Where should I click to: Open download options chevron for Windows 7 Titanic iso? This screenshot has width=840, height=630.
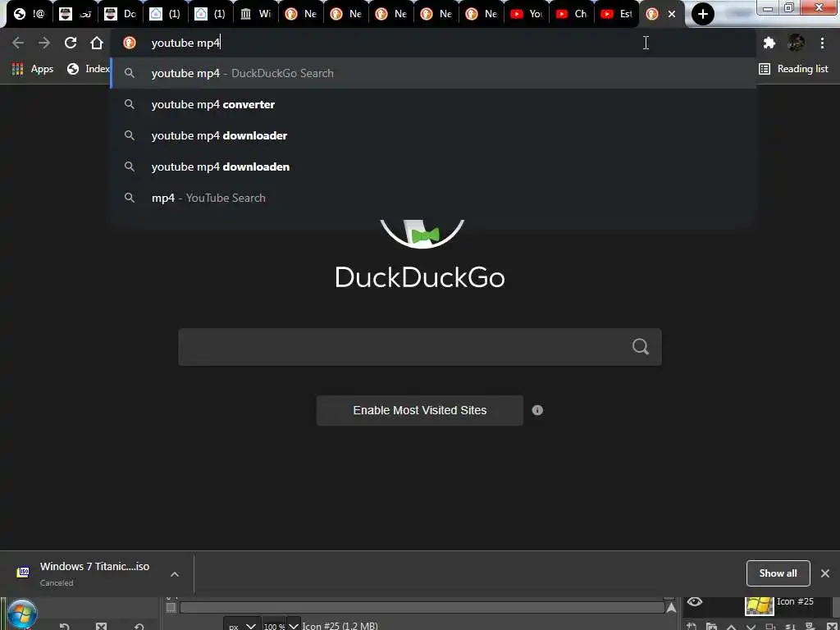(x=175, y=574)
